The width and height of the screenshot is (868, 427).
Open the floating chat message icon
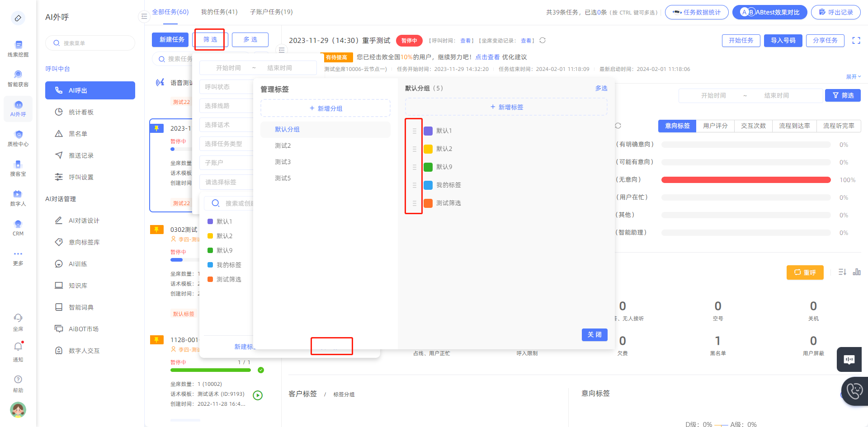[x=849, y=359]
